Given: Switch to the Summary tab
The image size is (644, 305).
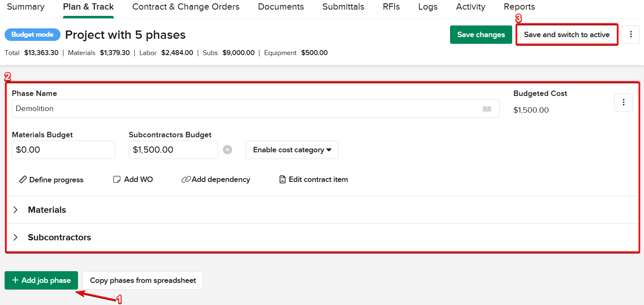Looking at the screenshot, I should coord(25,7).
